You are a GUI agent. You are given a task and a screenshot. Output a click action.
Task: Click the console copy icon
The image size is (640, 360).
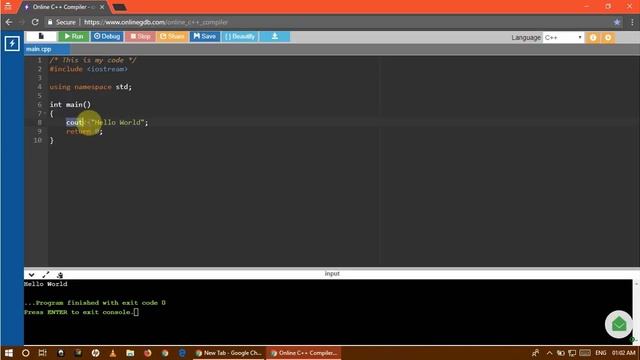pos(60,275)
